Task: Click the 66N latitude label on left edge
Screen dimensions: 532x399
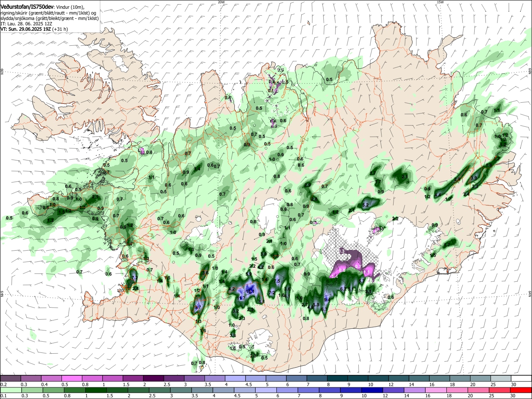Action: coord(2,72)
